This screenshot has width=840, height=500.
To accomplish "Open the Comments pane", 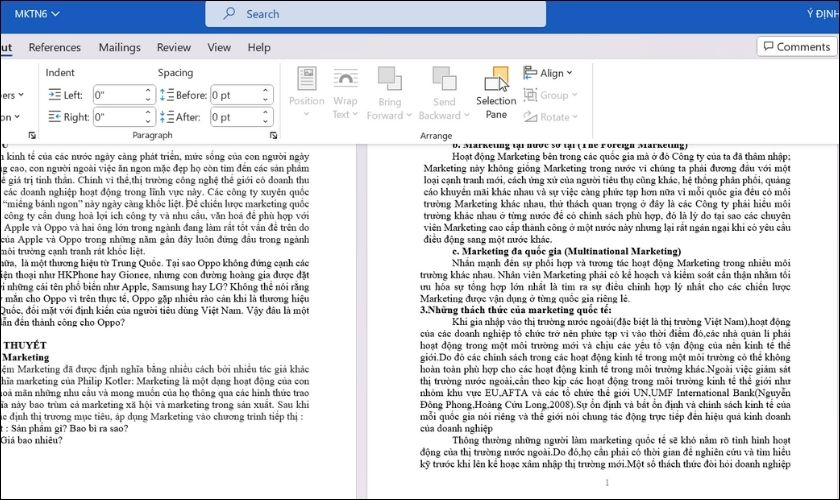I will 797,47.
